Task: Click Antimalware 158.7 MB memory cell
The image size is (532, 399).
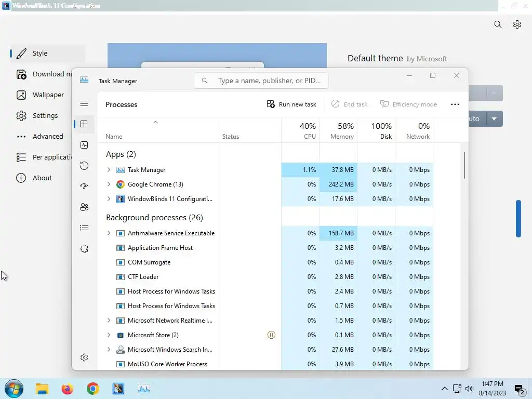Action: coord(338,233)
